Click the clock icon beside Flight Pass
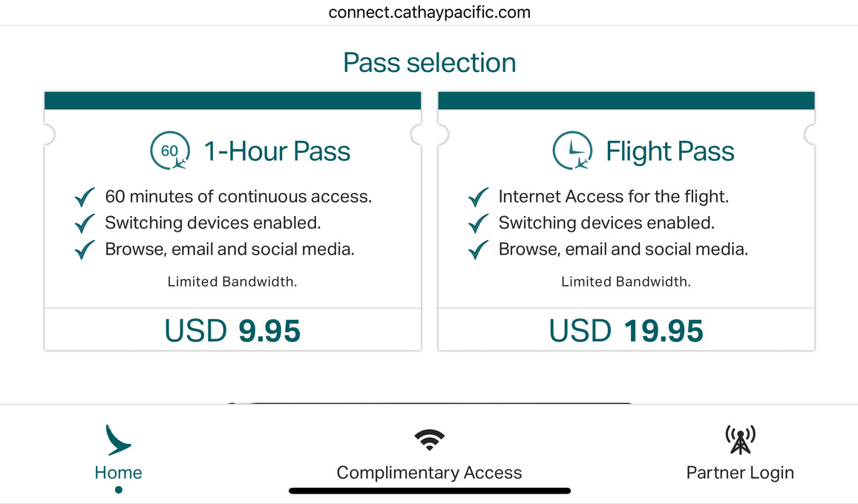858x504 pixels. (572, 151)
